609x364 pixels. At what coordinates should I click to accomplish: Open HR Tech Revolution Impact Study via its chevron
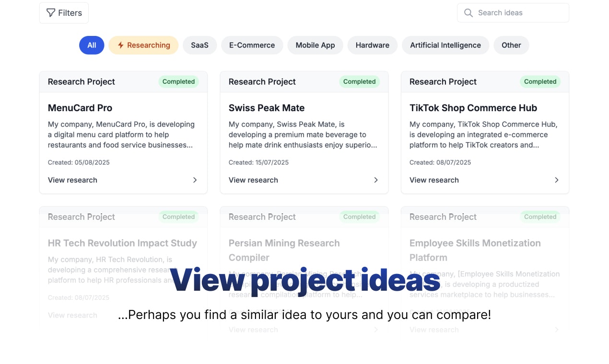195,315
